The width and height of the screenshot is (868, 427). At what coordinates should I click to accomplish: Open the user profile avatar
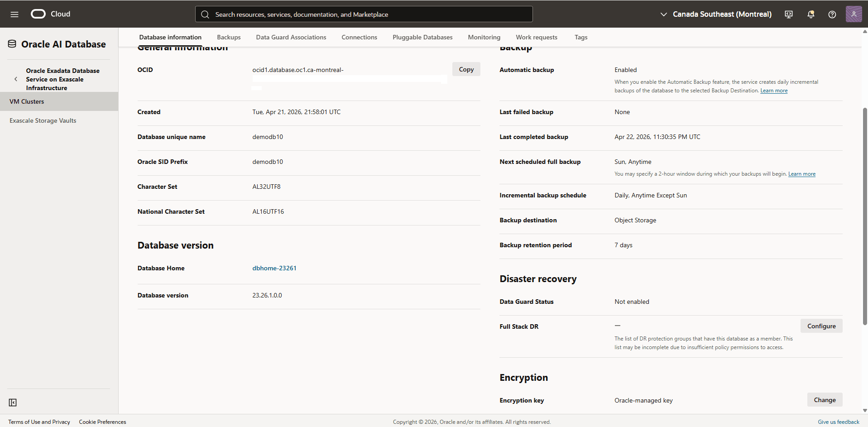pyautogui.click(x=854, y=14)
